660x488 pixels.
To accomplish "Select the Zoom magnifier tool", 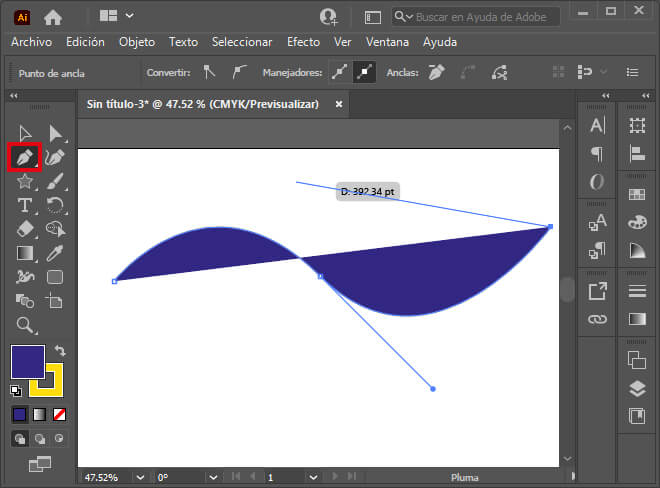I will coord(25,325).
